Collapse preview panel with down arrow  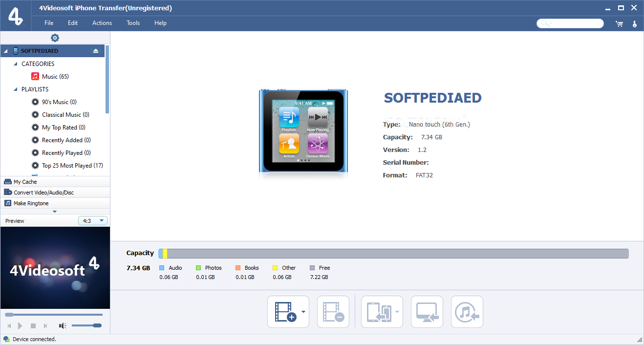(55, 212)
